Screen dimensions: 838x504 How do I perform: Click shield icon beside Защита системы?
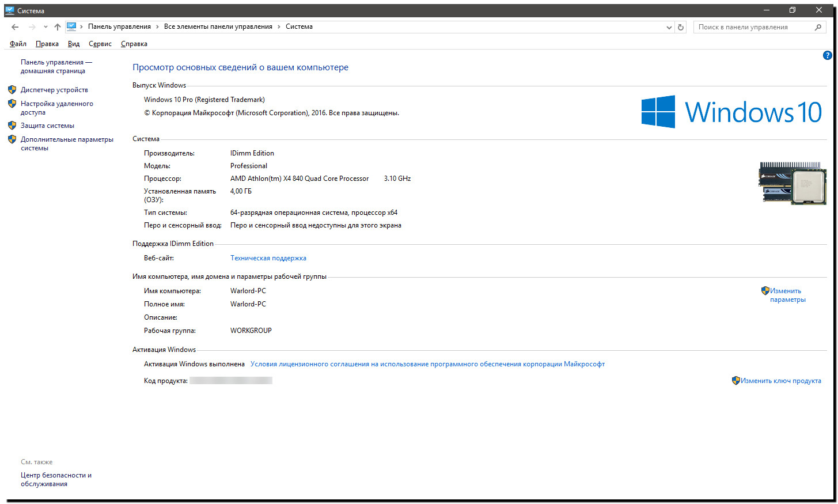[x=12, y=126]
